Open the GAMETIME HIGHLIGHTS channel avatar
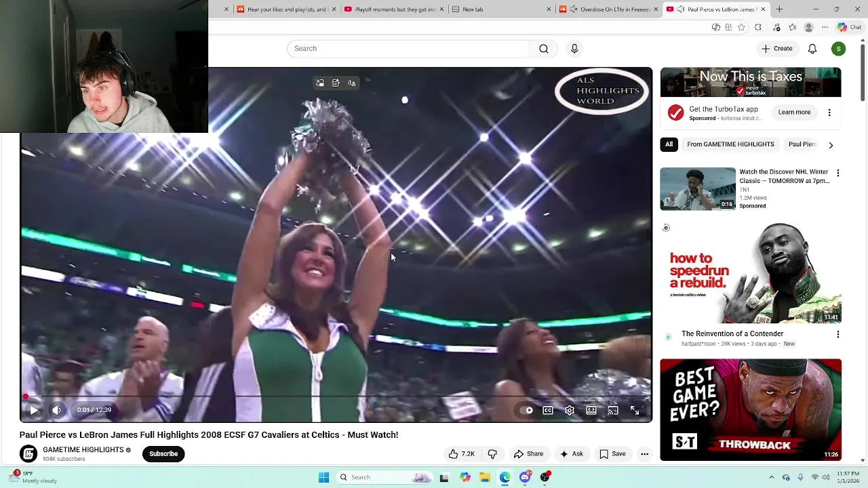 tap(28, 454)
